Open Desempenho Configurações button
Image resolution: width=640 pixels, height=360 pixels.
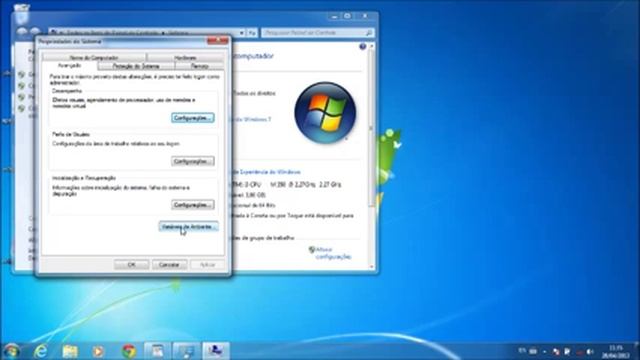click(193, 118)
